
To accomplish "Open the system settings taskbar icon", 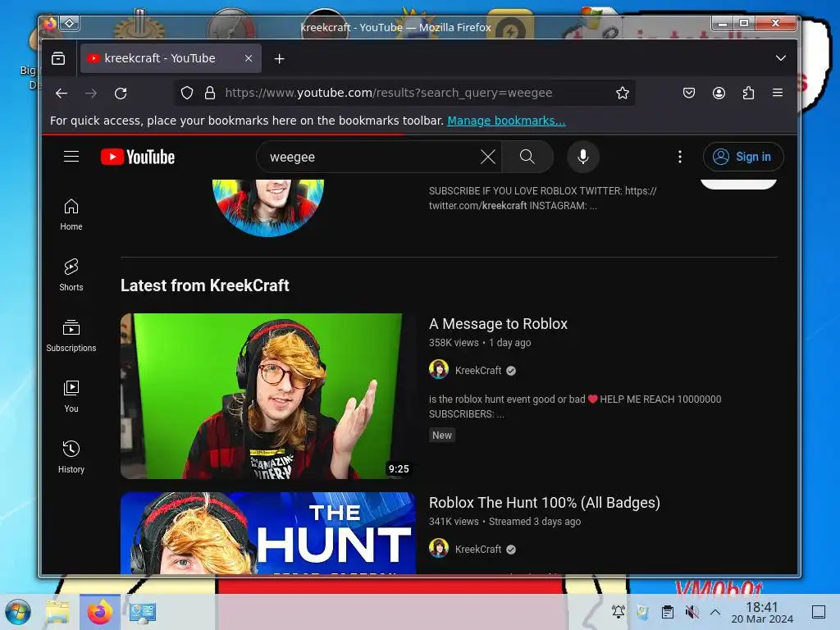I will [x=143, y=612].
